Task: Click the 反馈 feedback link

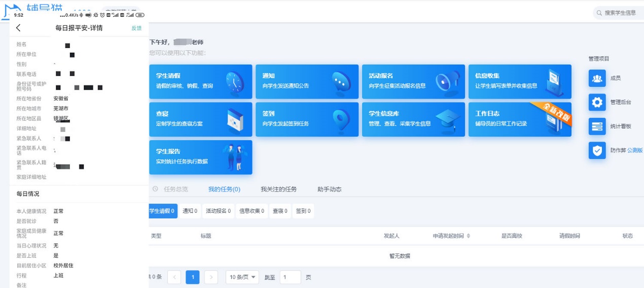Action: pyautogui.click(x=136, y=28)
